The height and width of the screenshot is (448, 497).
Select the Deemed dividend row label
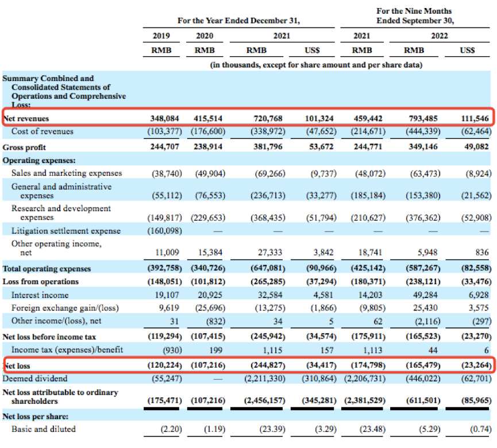click(34, 379)
